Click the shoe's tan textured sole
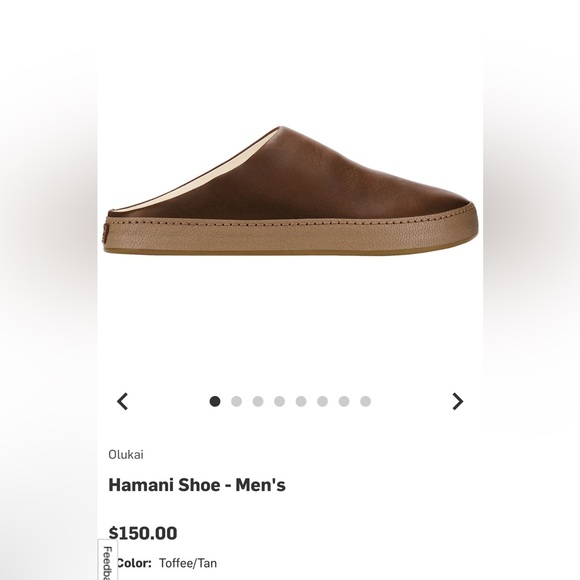 pyautogui.click(x=292, y=237)
